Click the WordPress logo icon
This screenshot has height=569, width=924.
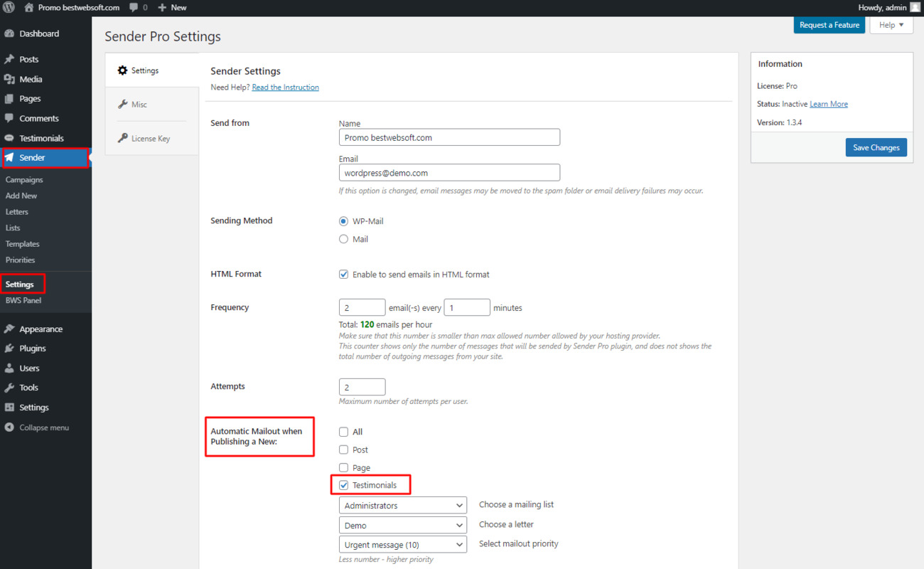pyautogui.click(x=9, y=7)
